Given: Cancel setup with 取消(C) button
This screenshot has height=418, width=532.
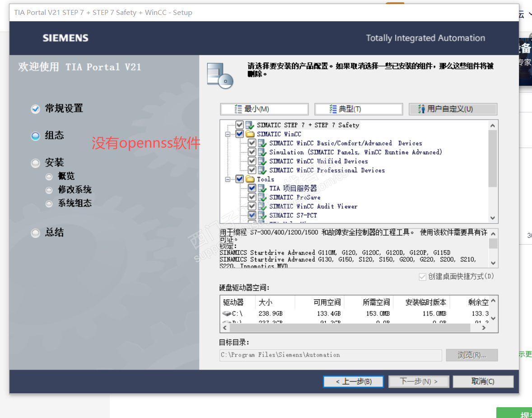Looking at the screenshot, I should point(483,381).
